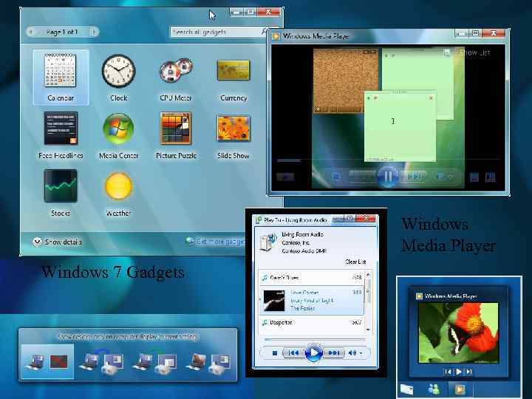Click the Search all gadgets field
The width and height of the screenshot is (532, 399).
coord(217,32)
